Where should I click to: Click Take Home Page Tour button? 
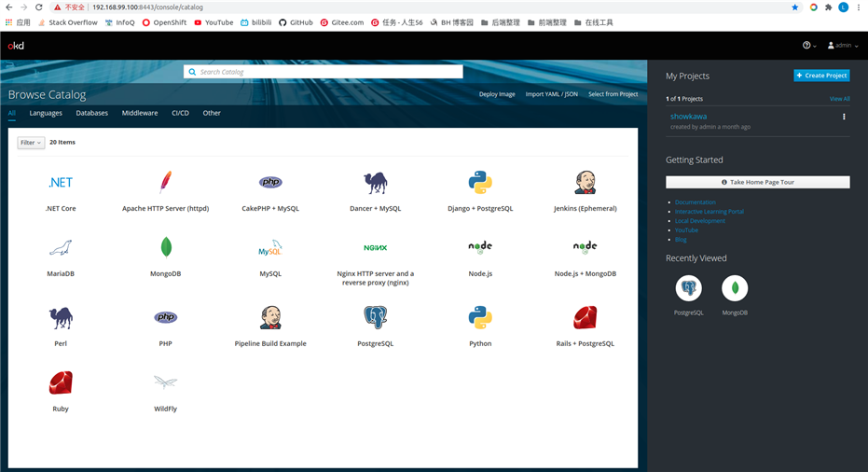(757, 182)
